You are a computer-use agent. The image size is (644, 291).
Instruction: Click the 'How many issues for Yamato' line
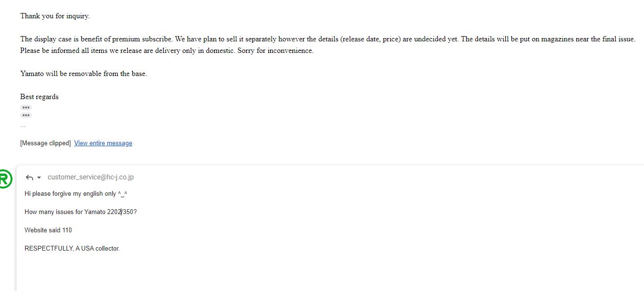point(80,212)
